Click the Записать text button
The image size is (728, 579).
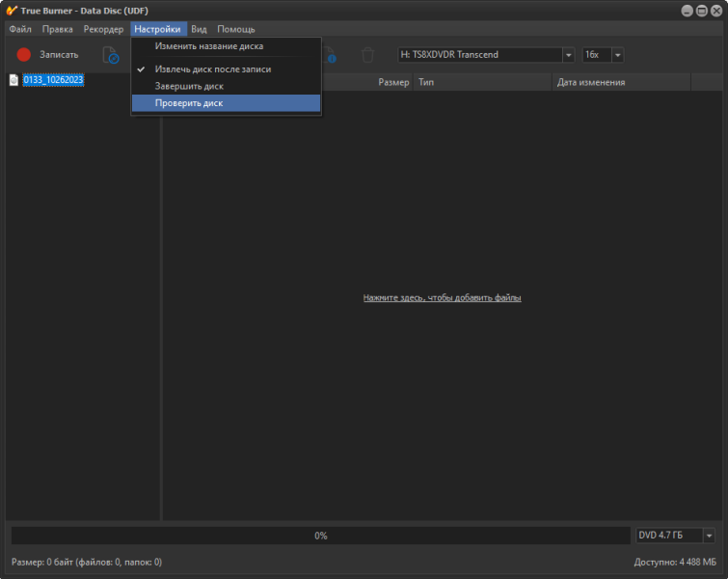pyautogui.click(x=59, y=55)
